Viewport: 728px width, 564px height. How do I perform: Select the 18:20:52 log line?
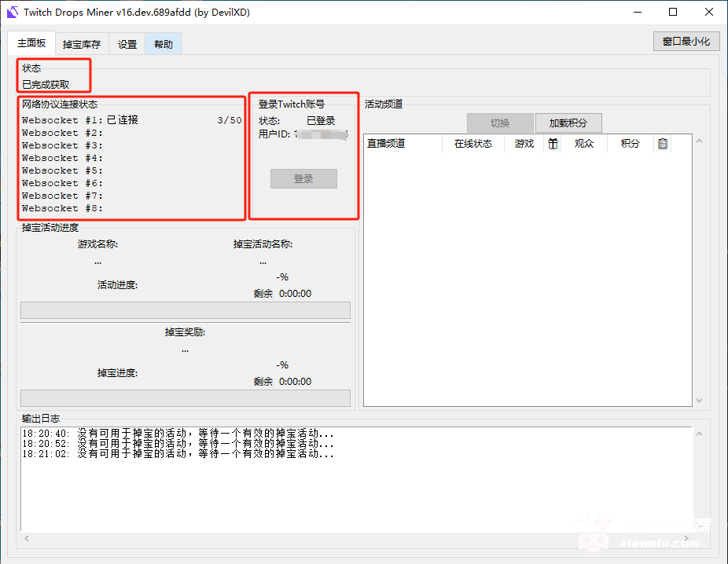tap(178, 443)
